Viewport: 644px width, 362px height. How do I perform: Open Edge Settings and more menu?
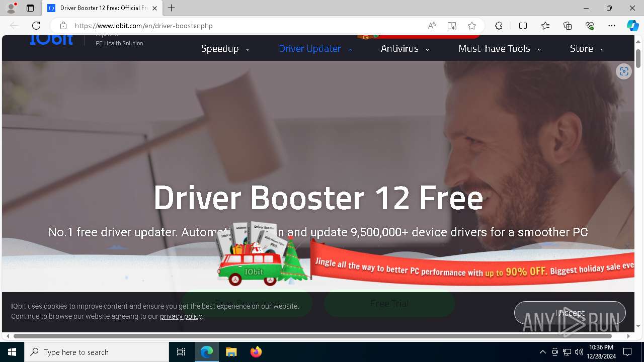point(612,26)
